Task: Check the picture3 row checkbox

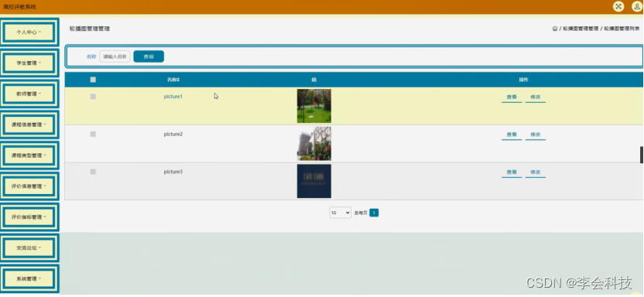Action: coord(93,172)
